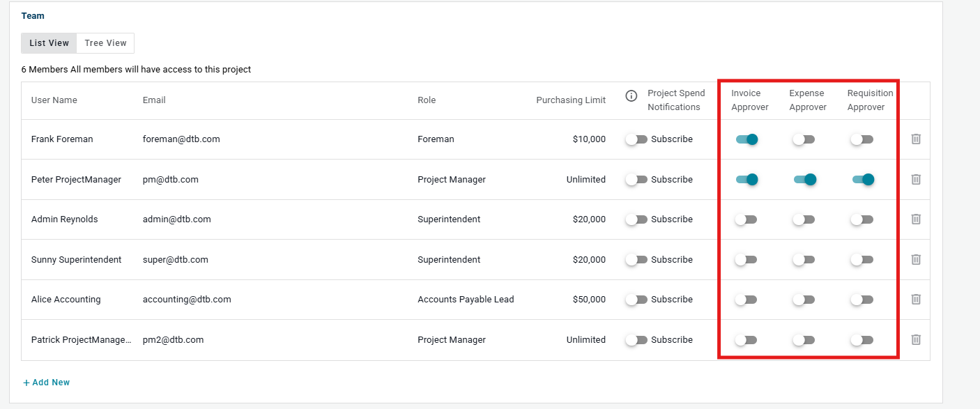This screenshot has height=409, width=980.
Task: Switch to Tree View tab
Action: [106, 43]
